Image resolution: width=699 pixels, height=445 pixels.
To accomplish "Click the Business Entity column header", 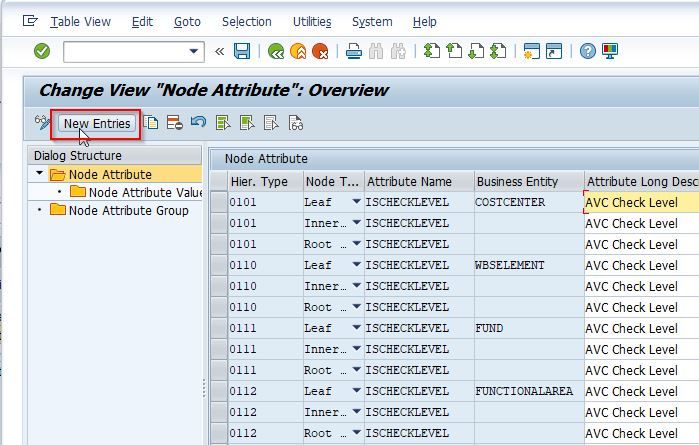I will point(529,181).
